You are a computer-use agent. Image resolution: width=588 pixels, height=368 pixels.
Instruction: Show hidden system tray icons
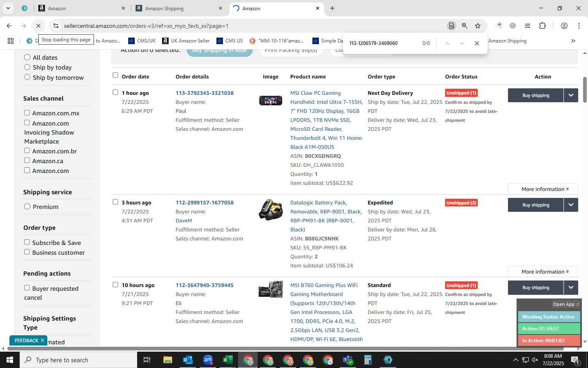515,360
